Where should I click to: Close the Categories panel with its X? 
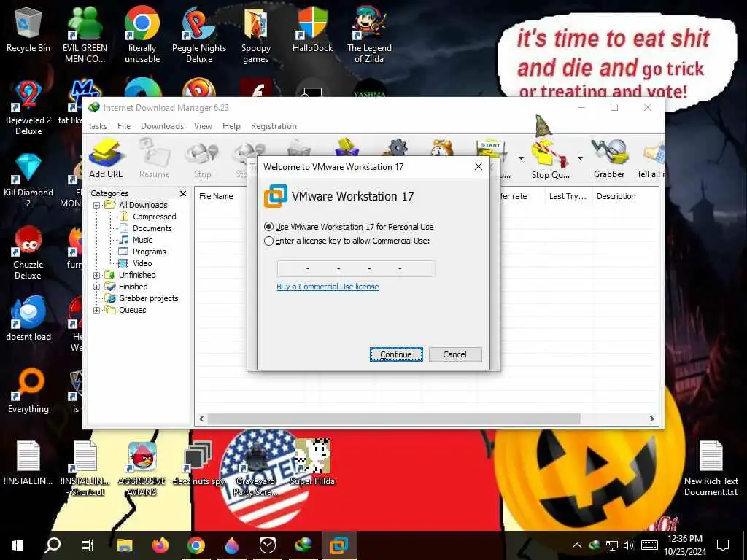coord(183,193)
